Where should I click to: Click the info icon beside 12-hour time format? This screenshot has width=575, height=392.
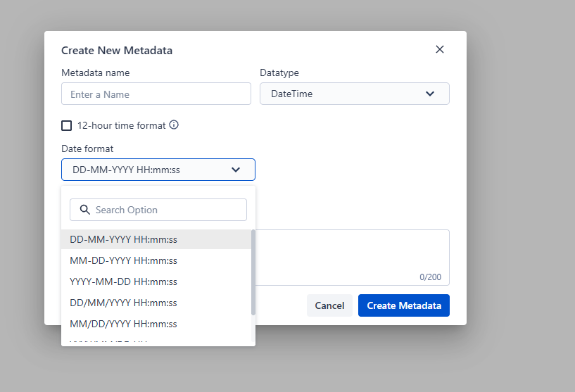(x=174, y=125)
